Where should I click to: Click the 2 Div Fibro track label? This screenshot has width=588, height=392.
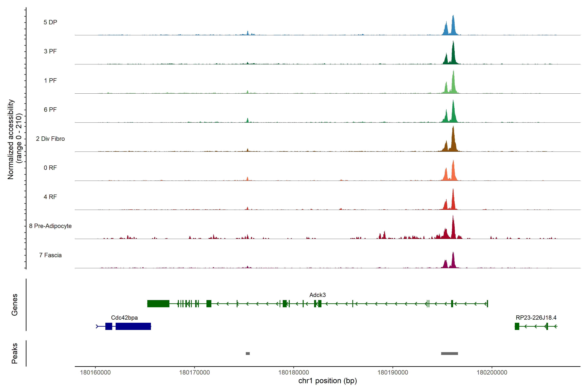click(50, 139)
